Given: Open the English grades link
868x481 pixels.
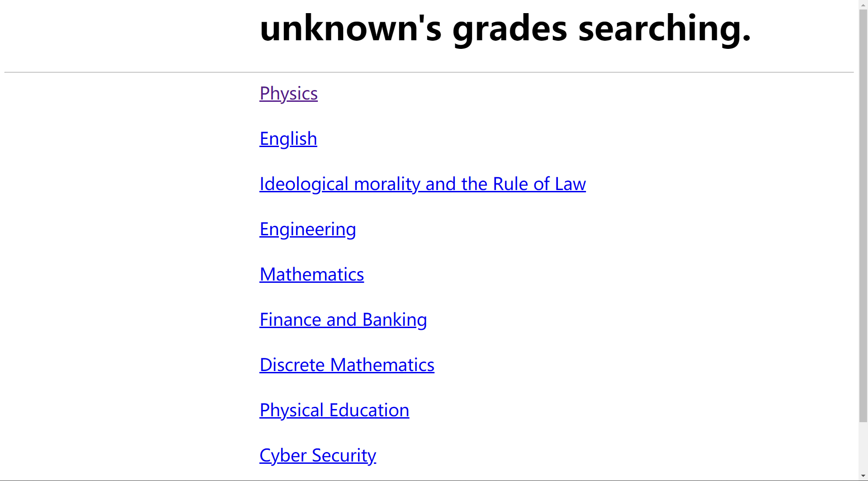Looking at the screenshot, I should point(288,139).
